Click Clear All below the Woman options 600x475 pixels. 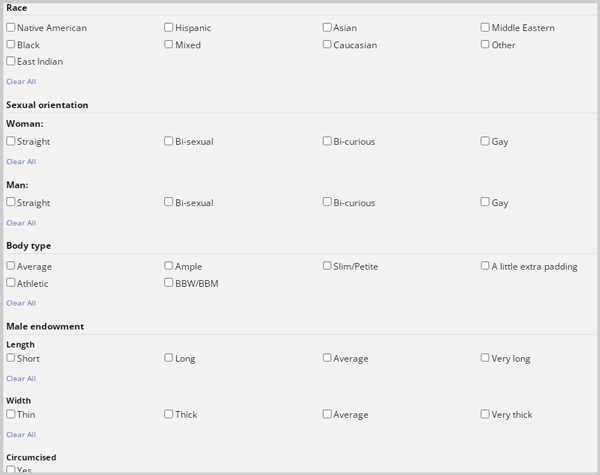pyautogui.click(x=21, y=162)
